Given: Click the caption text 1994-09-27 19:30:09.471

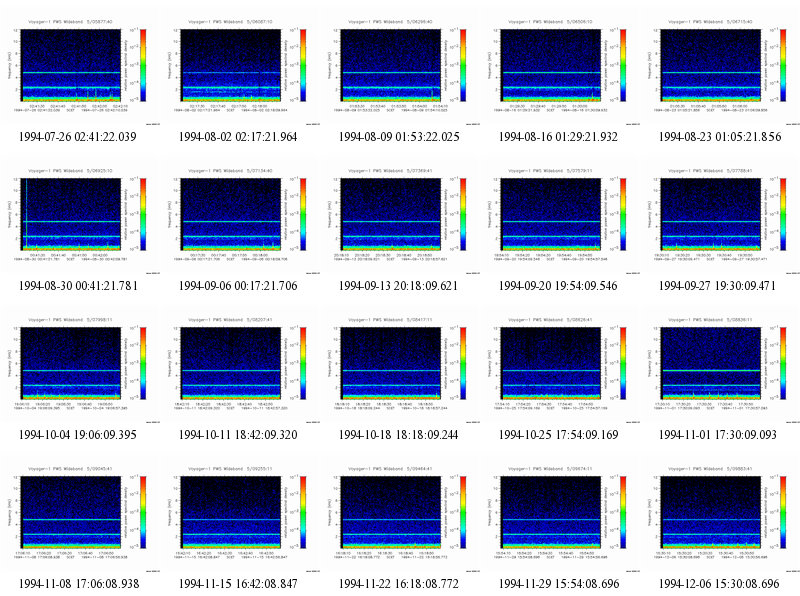Looking at the screenshot, I should pyautogui.click(x=717, y=286).
